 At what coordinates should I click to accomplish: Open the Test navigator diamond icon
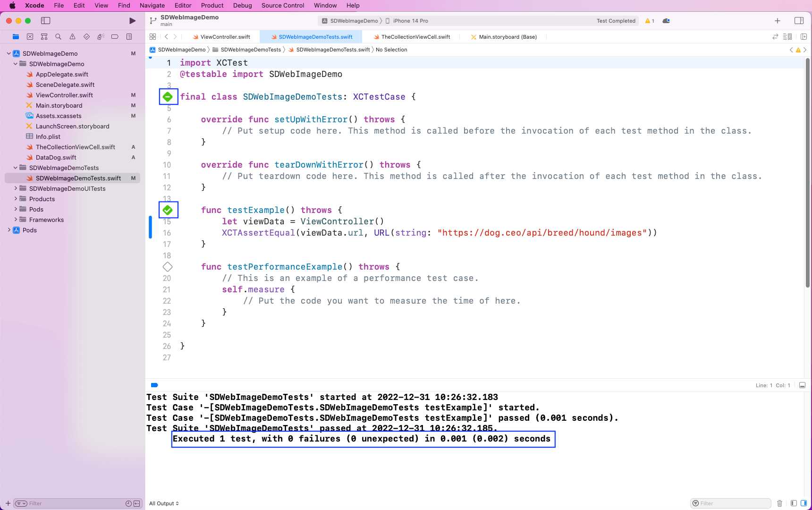point(86,37)
